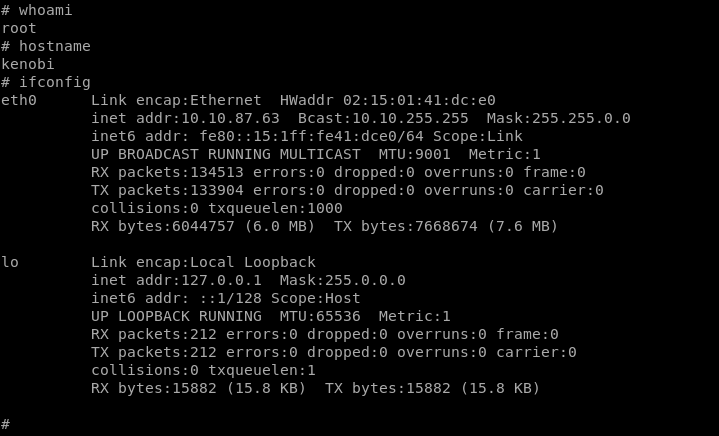
Task: Click the empty prompt at bottom
Action: (6, 424)
